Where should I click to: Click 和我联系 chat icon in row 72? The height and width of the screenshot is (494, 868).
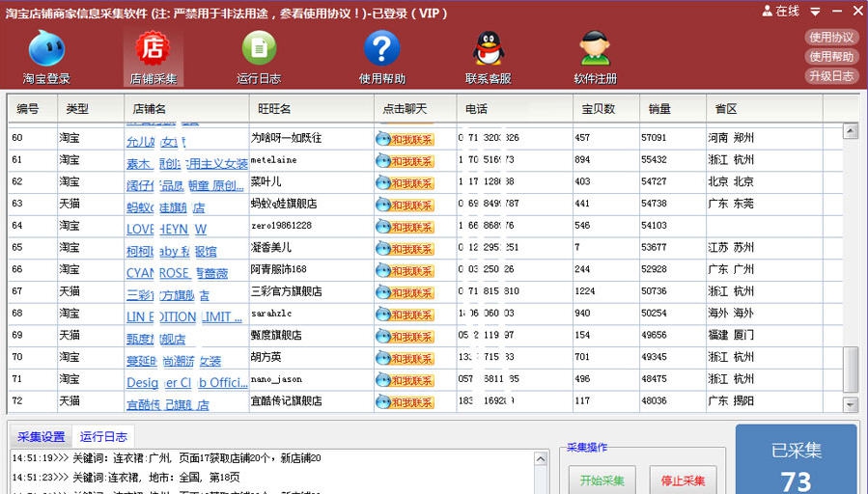point(405,402)
